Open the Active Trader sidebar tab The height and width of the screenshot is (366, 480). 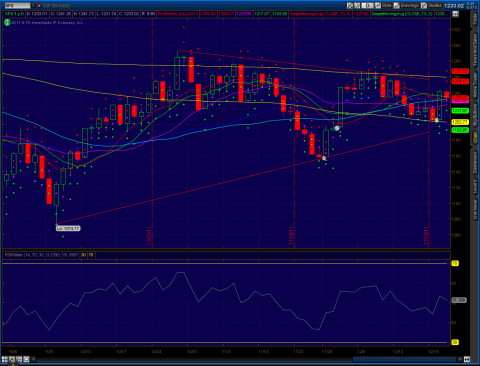(x=475, y=85)
